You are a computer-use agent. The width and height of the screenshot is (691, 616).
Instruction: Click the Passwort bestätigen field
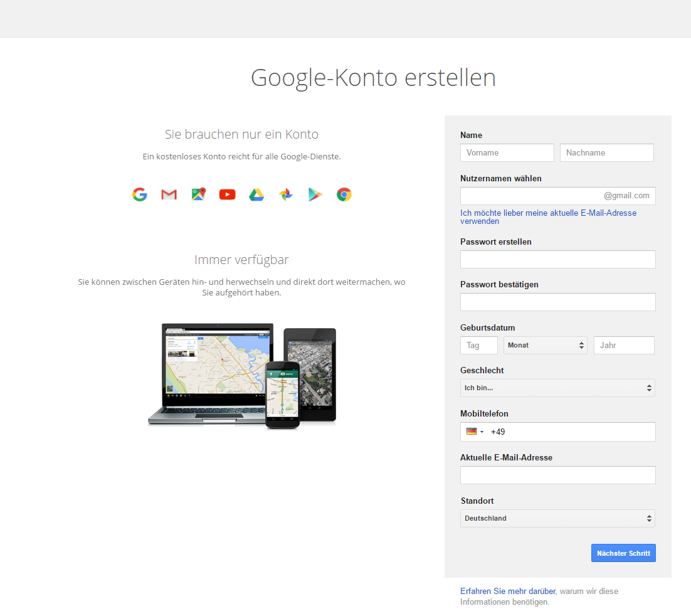(x=558, y=302)
